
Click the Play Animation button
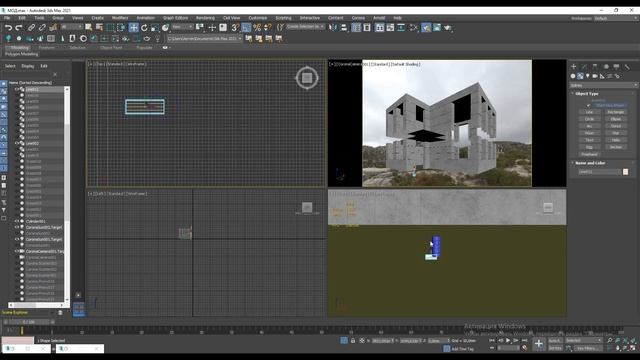(x=508, y=340)
